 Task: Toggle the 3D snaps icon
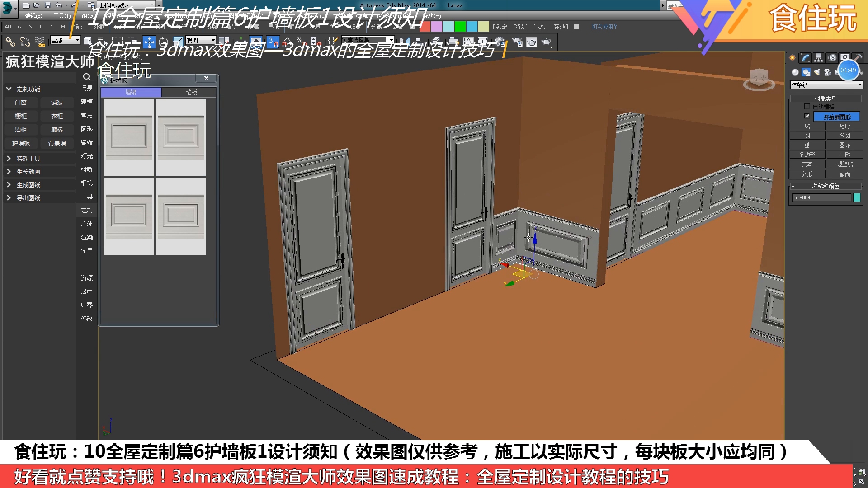273,42
